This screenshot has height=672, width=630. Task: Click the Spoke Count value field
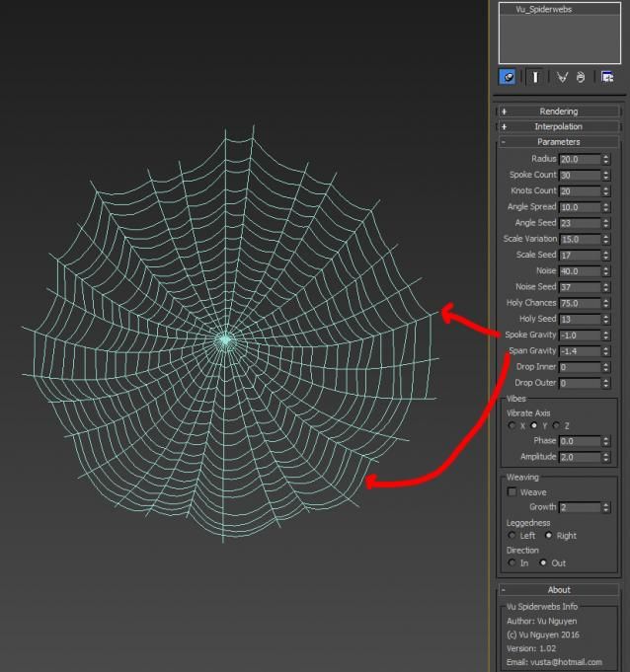click(x=580, y=176)
